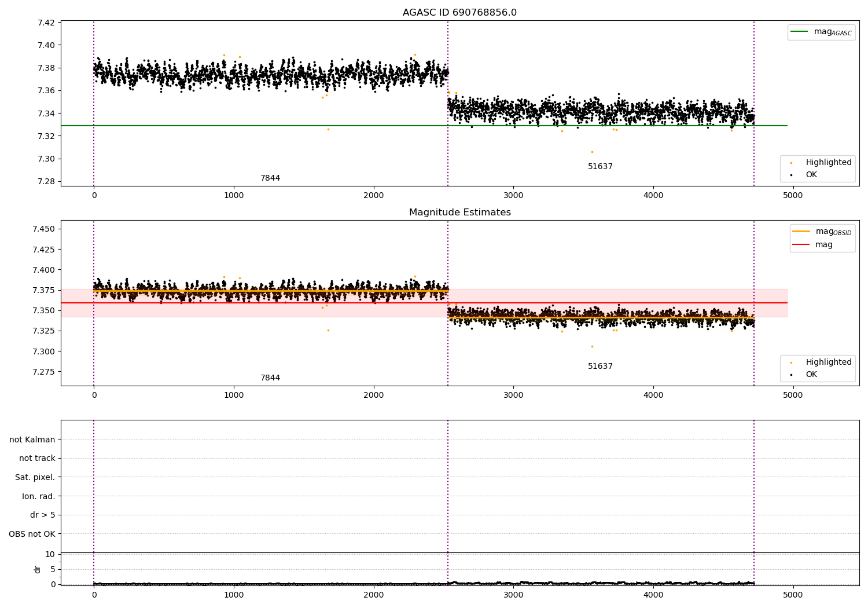Click the "OBS not OK" axis label
The width and height of the screenshot is (868, 608).
click(32, 534)
